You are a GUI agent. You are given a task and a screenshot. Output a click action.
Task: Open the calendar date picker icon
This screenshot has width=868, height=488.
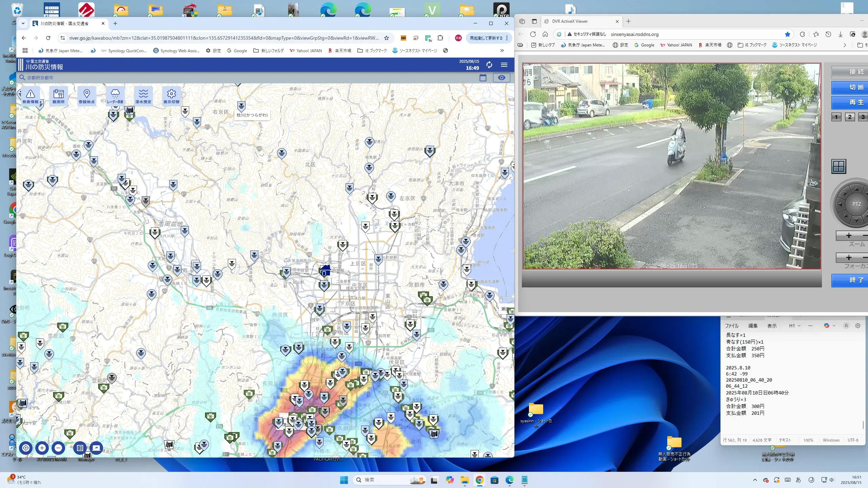(x=483, y=78)
